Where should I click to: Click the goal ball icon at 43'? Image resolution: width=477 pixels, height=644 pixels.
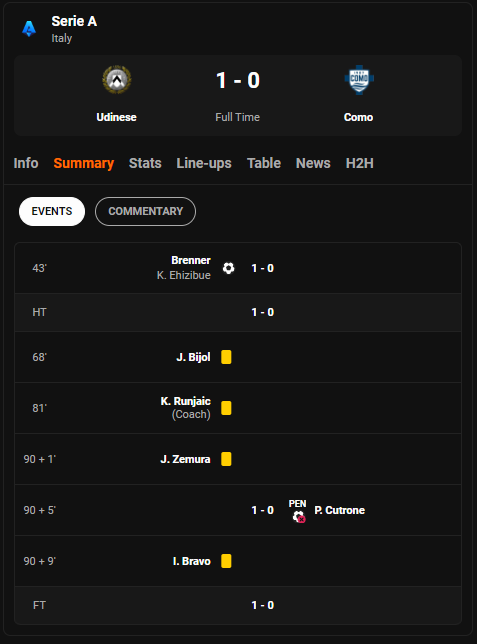point(228,268)
